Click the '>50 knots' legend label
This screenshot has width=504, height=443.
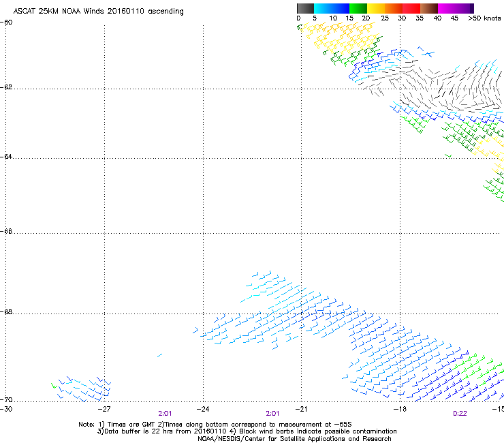pyautogui.click(x=484, y=18)
